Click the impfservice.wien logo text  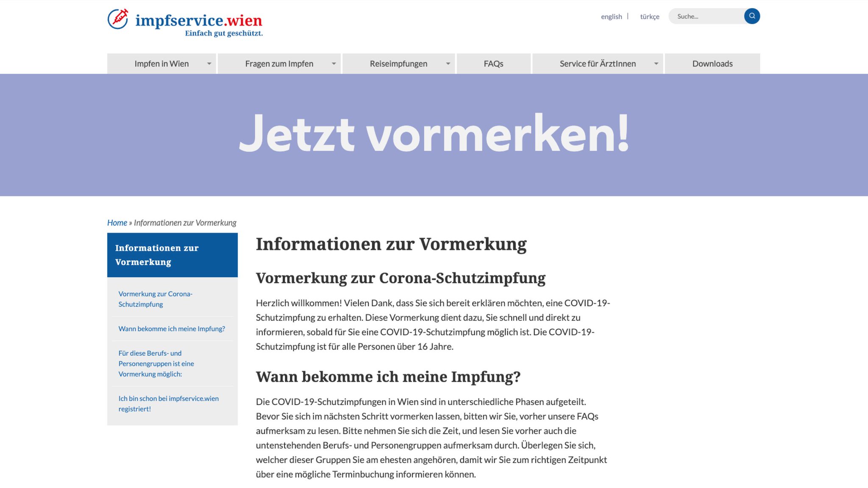point(198,20)
